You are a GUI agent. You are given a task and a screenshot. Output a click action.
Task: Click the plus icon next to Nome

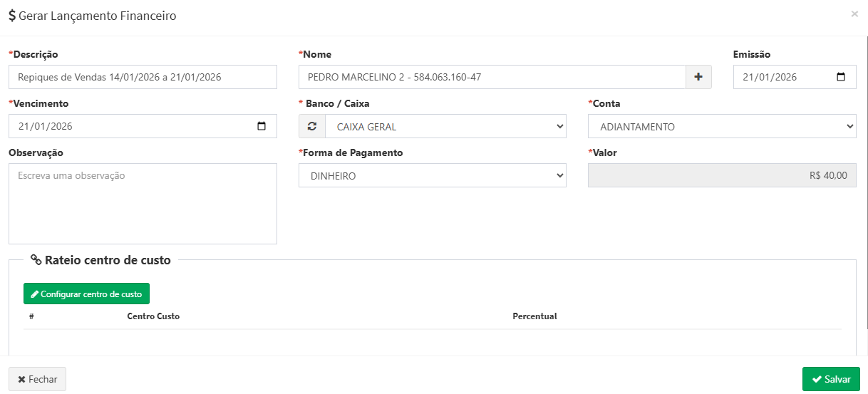pos(698,77)
